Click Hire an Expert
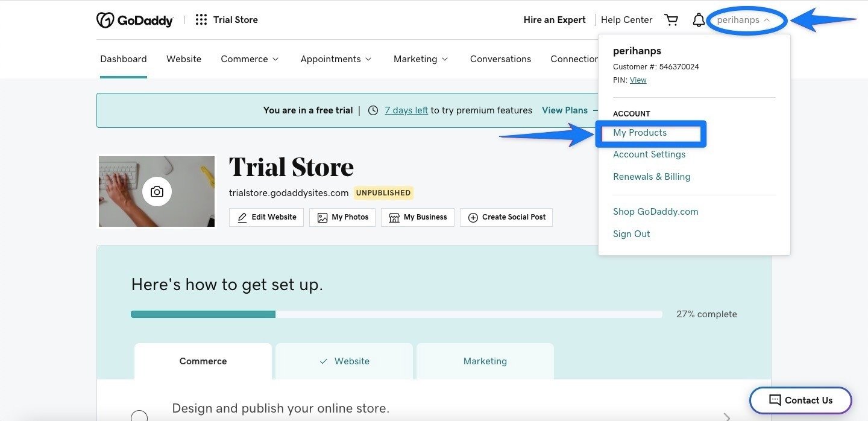The image size is (868, 421). coord(555,20)
